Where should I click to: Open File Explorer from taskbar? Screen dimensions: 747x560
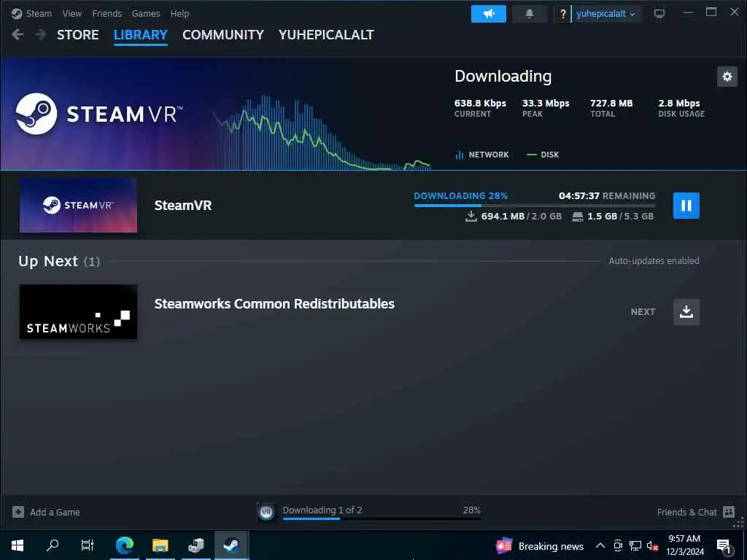pyautogui.click(x=160, y=545)
